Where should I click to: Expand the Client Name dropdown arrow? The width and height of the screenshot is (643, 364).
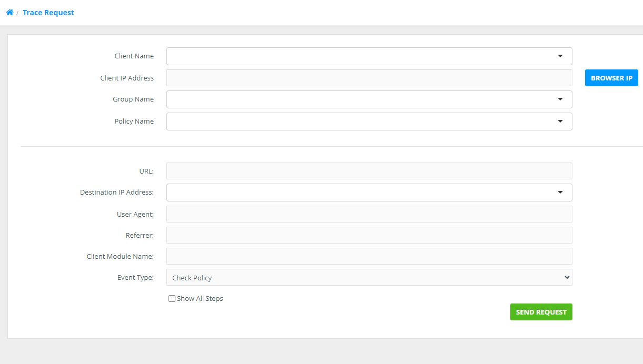coord(560,56)
